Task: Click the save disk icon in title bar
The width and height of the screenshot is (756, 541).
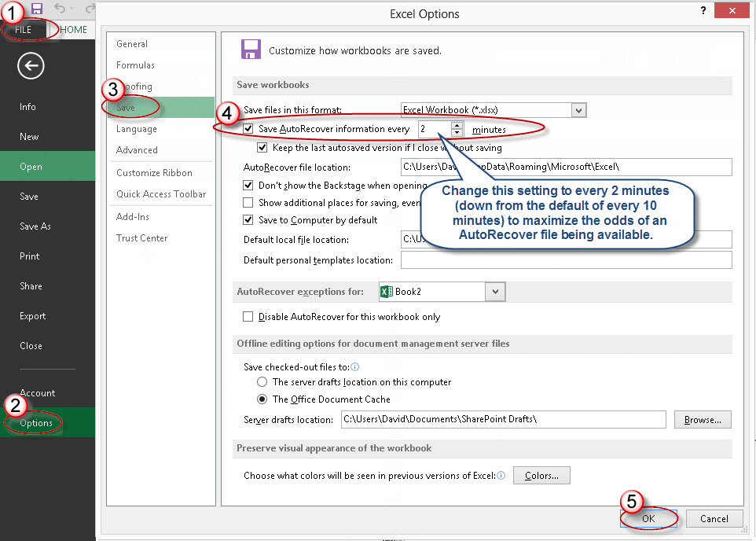Action: (x=36, y=9)
